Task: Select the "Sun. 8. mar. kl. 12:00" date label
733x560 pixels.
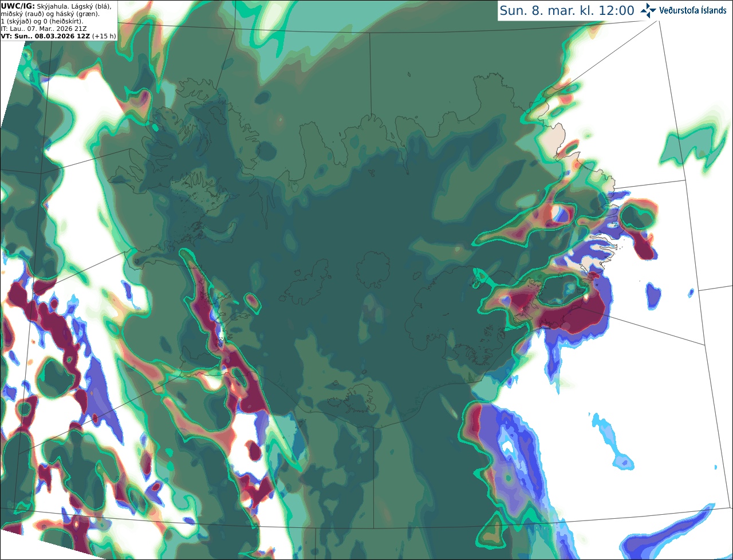Action: click(567, 10)
